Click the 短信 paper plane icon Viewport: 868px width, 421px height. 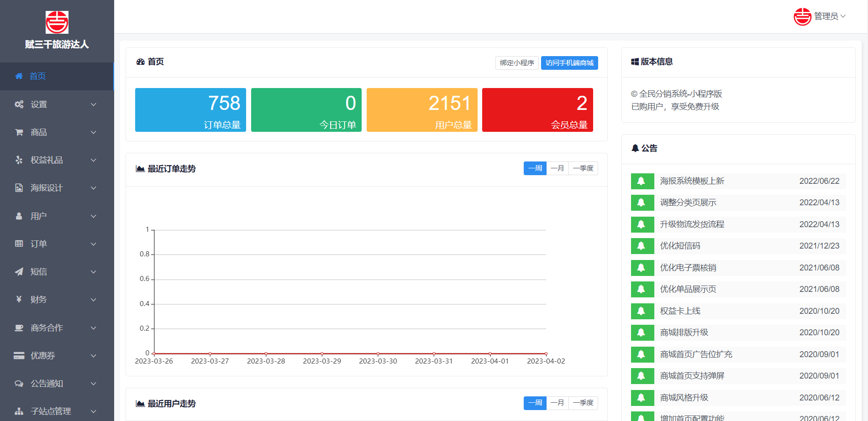[x=19, y=272]
